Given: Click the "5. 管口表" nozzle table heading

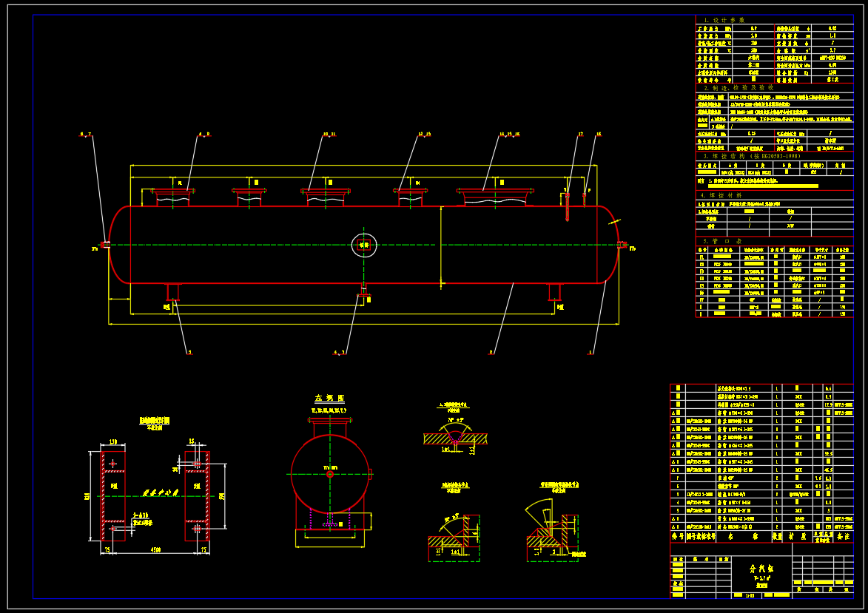Looking at the screenshot, I should (x=721, y=240).
